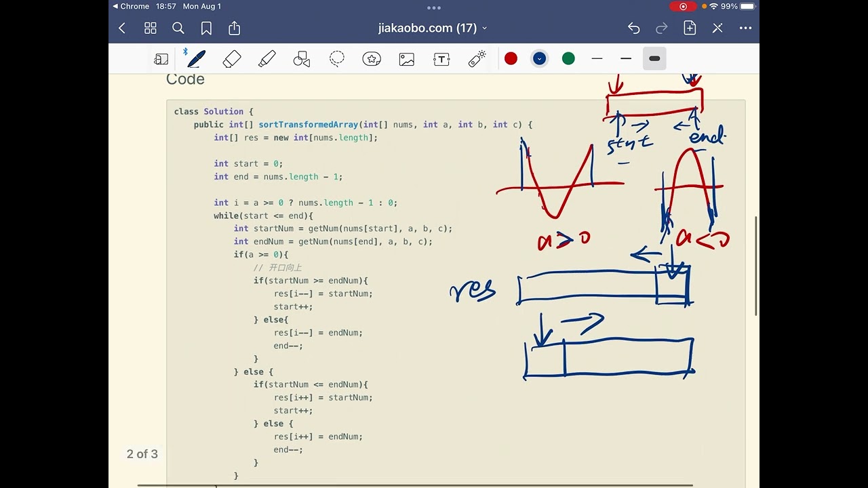The height and width of the screenshot is (488, 868).
Task: Select the Image insert tool
Action: pos(407,59)
